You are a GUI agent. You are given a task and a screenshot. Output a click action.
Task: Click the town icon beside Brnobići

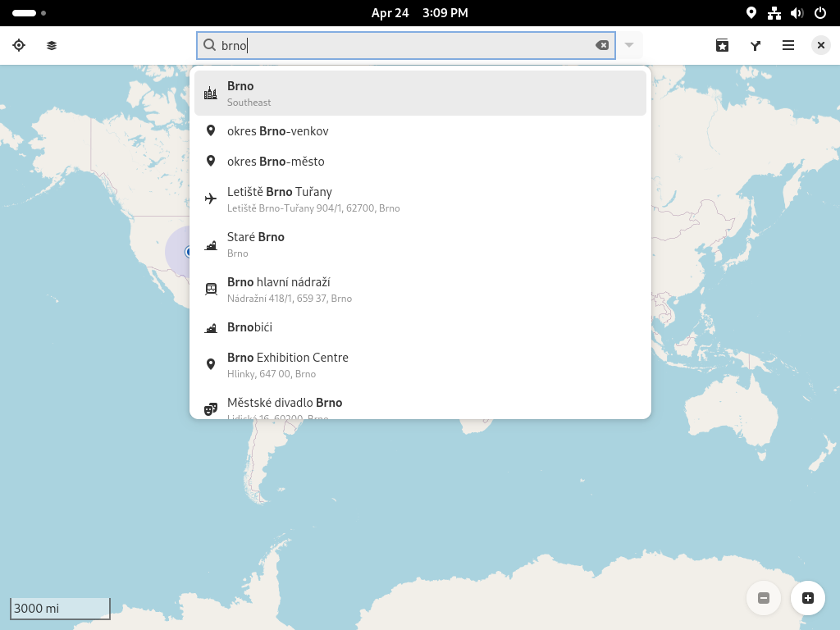[x=211, y=328]
